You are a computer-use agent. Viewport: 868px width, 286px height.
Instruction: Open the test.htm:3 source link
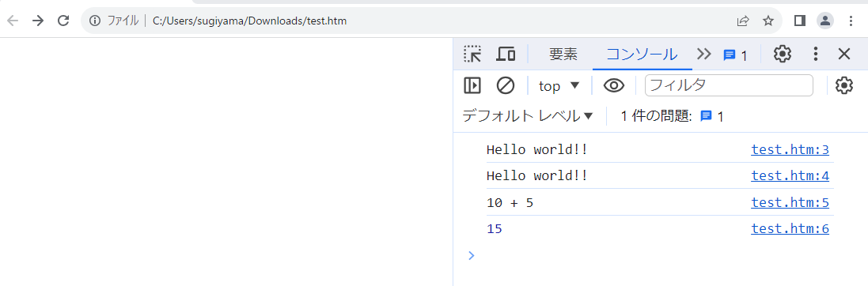tap(790, 149)
